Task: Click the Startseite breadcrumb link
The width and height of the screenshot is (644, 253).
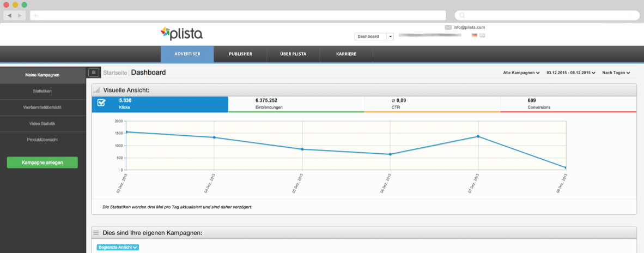Action: click(x=115, y=73)
